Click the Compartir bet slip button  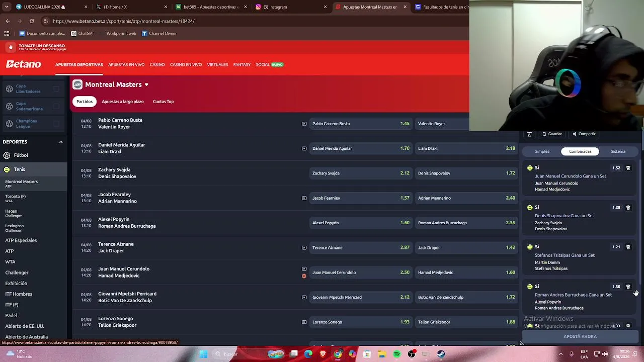[x=584, y=134]
